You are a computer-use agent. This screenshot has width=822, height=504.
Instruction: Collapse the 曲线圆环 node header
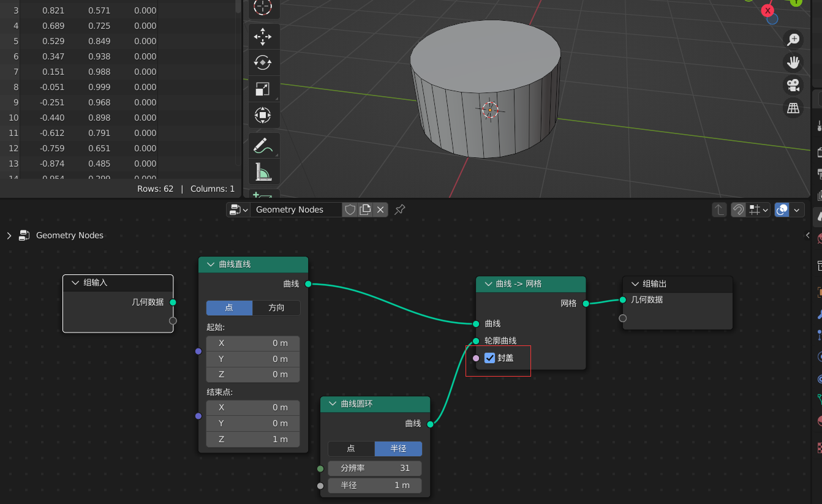point(333,404)
